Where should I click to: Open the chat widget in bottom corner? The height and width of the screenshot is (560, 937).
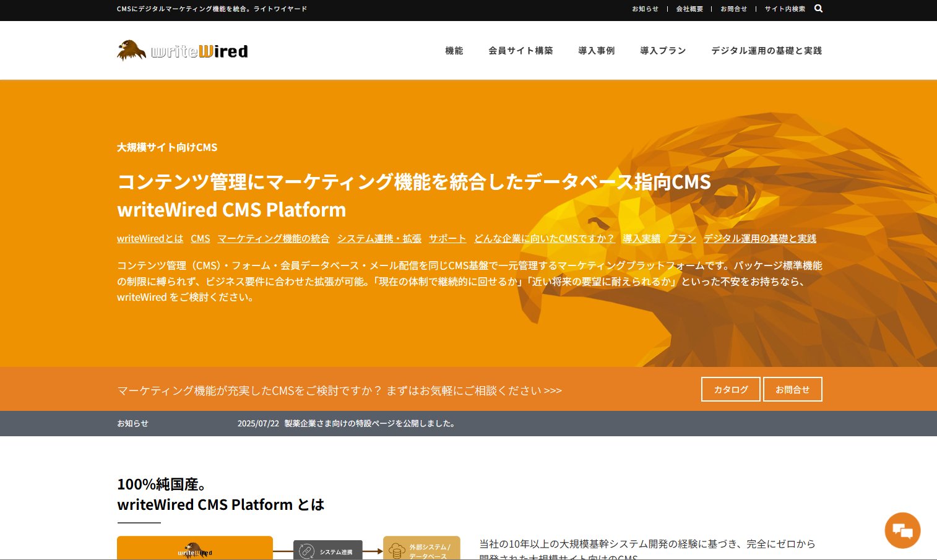pos(902,530)
